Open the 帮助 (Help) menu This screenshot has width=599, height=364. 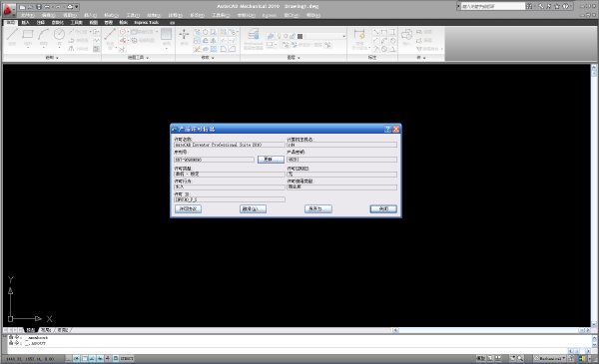tap(313, 15)
